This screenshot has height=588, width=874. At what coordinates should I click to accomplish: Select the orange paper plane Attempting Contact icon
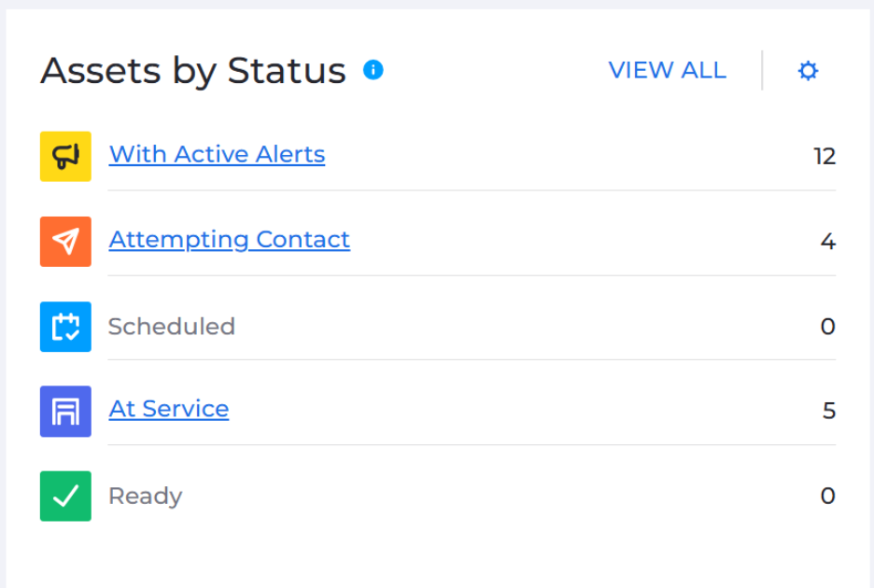point(64,241)
